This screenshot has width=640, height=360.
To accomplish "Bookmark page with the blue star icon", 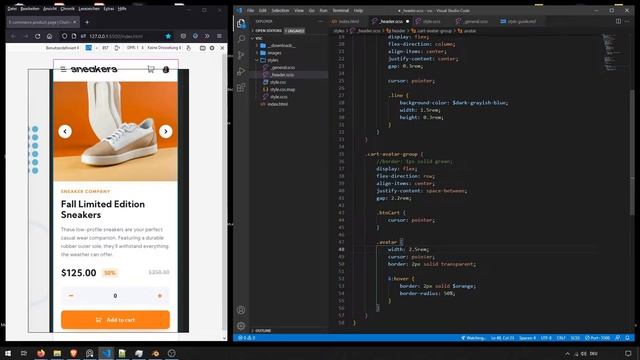I will coord(168,36).
